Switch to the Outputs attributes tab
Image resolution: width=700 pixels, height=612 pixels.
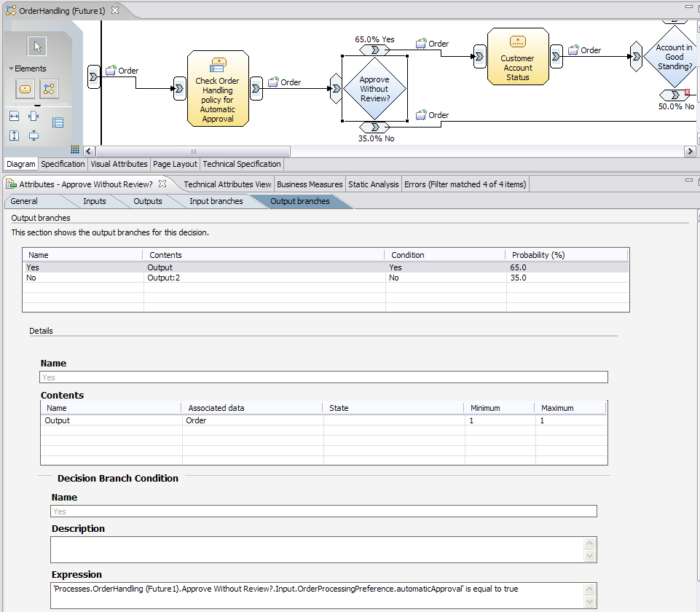click(148, 201)
